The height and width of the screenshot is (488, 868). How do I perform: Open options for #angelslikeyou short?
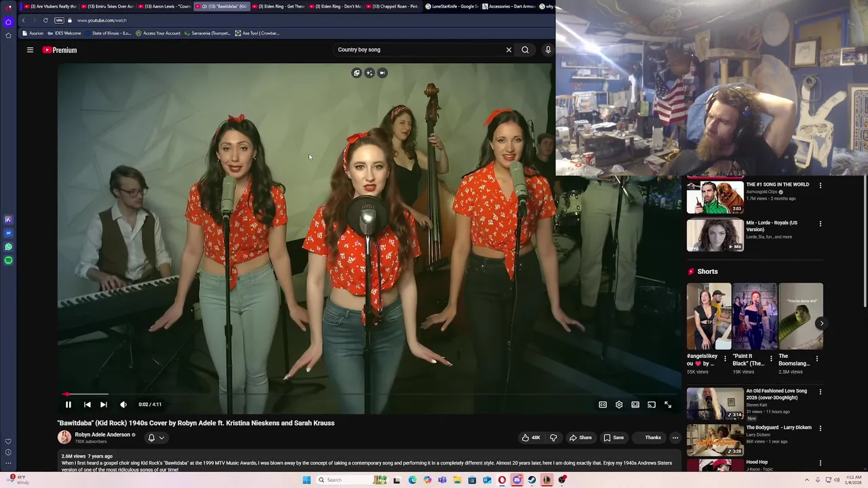click(725, 359)
